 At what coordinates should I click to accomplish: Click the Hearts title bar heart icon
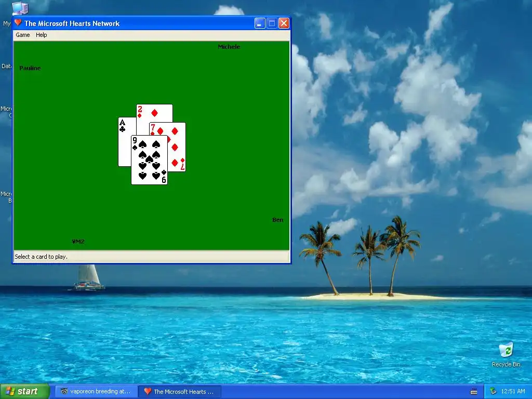[x=18, y=23]
